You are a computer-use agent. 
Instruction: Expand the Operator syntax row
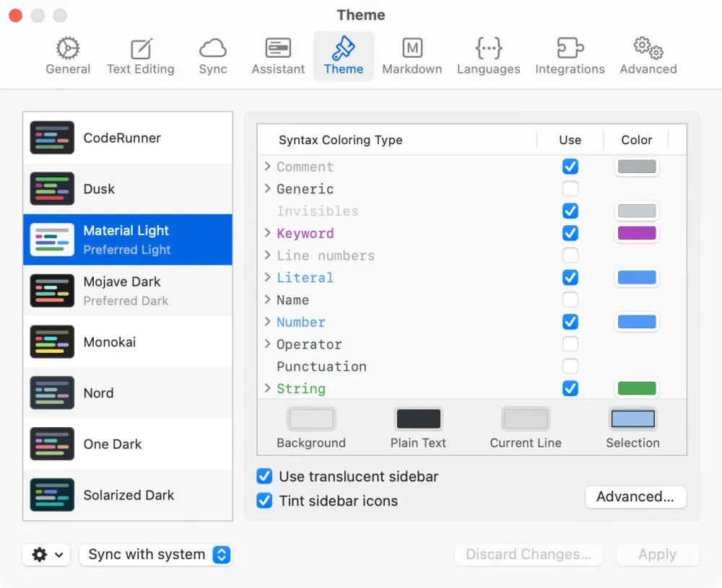pos(268,343)
